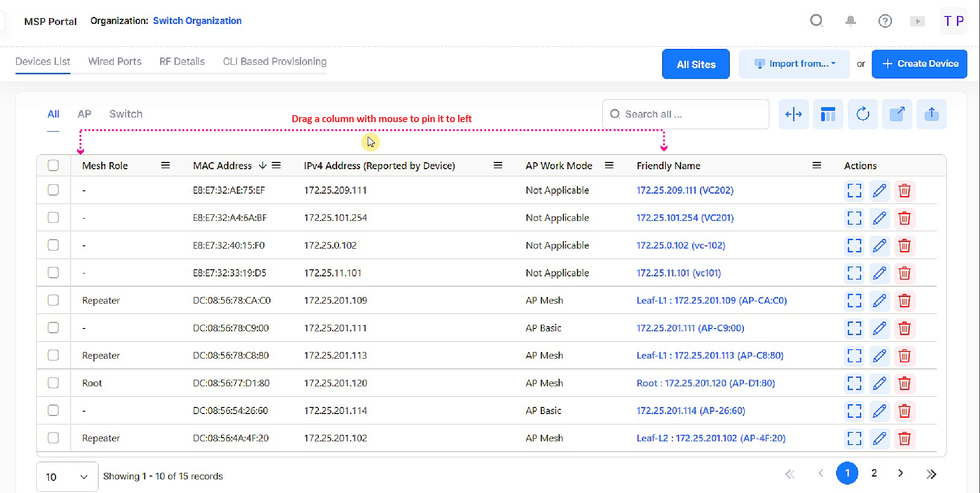
Task: Click the refresh table icon
Action: click(862, 114)
